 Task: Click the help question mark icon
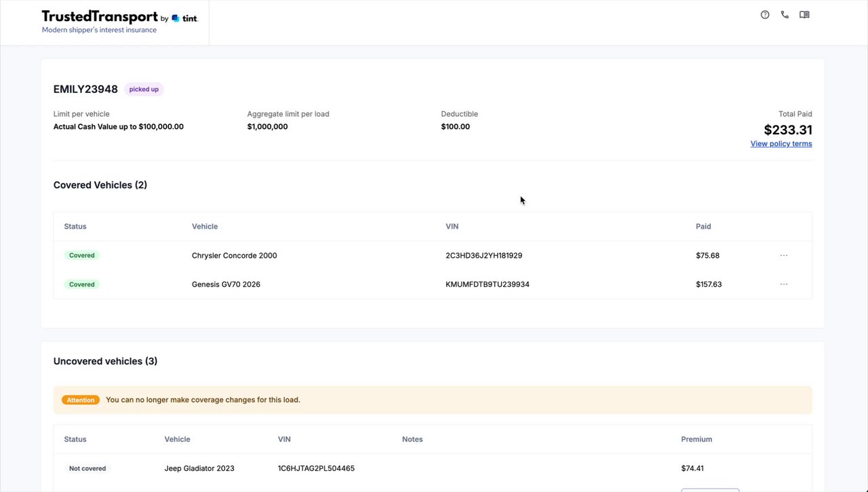click(765, 15)
